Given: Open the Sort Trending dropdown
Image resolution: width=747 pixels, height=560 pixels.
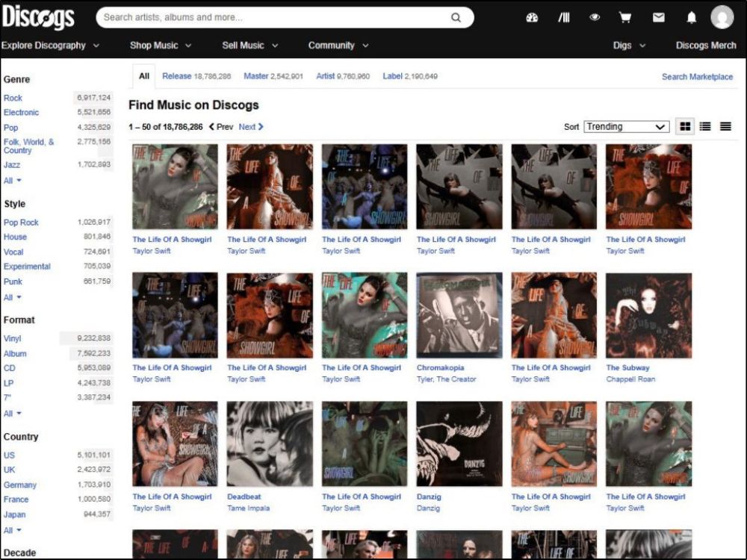Looking at the screenshot, I should (627, 127).
